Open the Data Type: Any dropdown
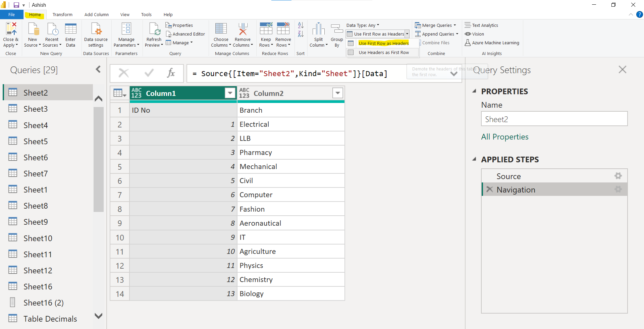644x329 pixels. pyautogui.click(x=362, y=25)
